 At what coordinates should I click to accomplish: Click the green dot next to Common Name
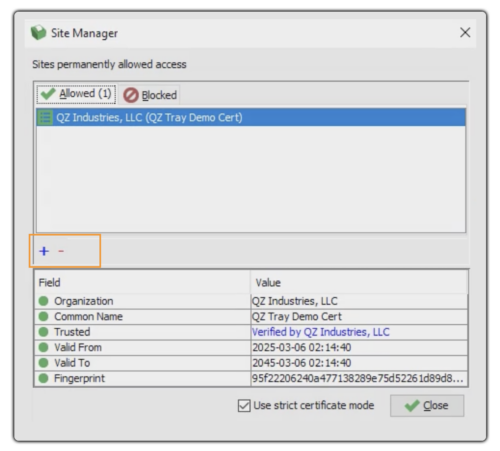(43, 316)
